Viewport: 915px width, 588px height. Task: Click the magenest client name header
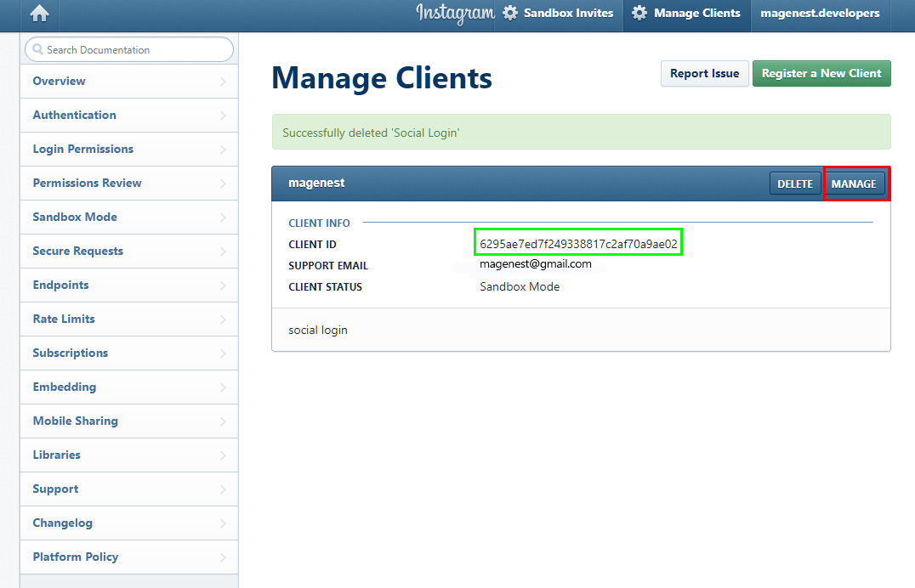[x=316, y=184]
